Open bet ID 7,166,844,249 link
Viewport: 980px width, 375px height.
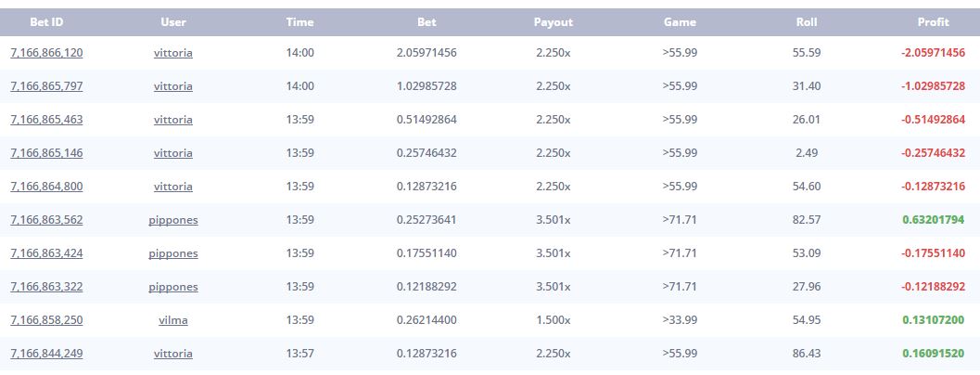pos(46,354)
